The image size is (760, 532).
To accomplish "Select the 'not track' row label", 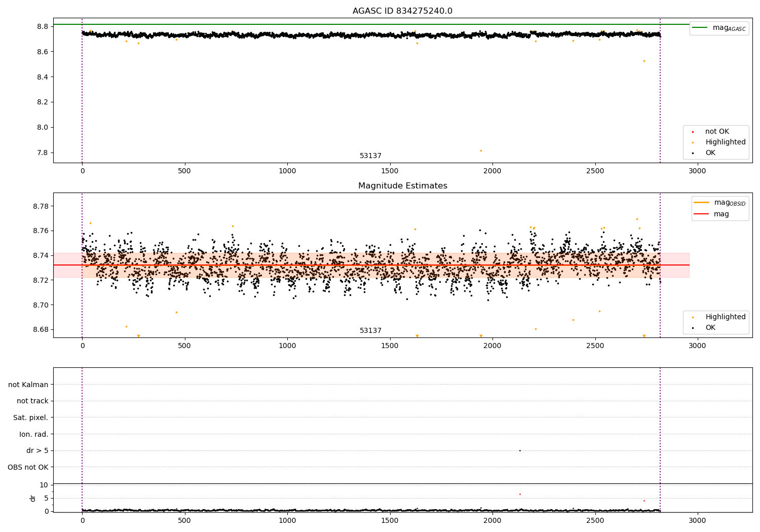I will click(32, 401).
